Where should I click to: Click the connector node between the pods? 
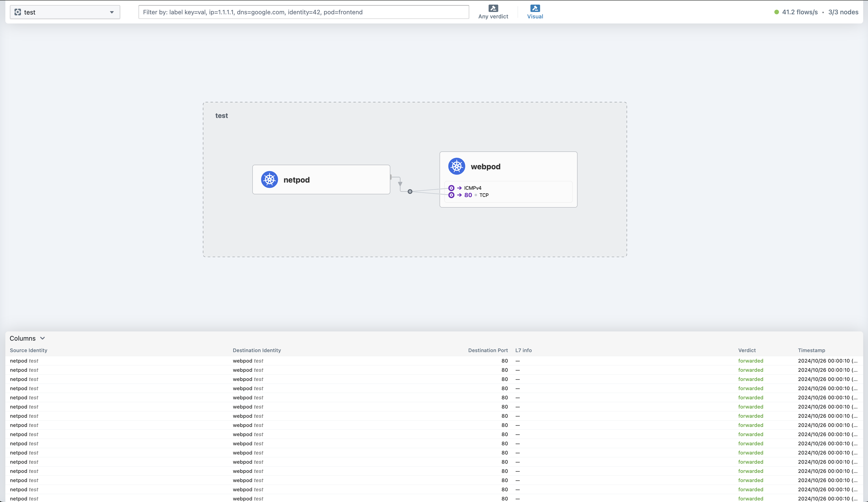click(x=410, y=191)
